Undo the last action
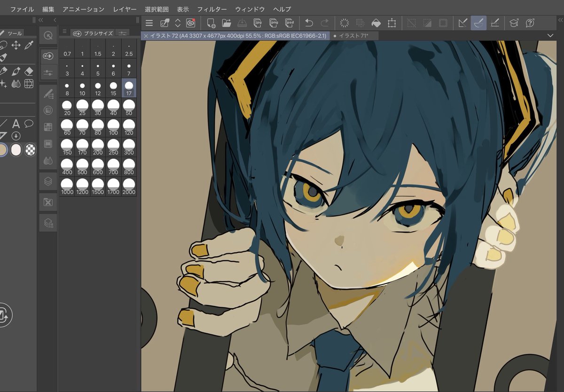Viewport: 564px width, 392px height. tap(309, 23)
